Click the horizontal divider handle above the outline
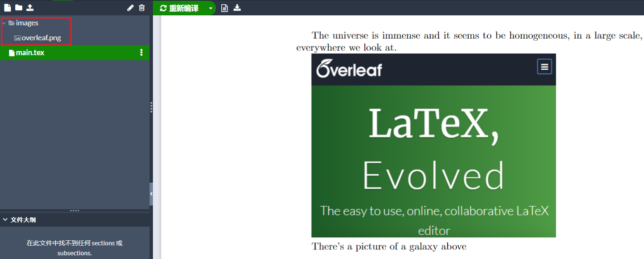 [75, 211]
